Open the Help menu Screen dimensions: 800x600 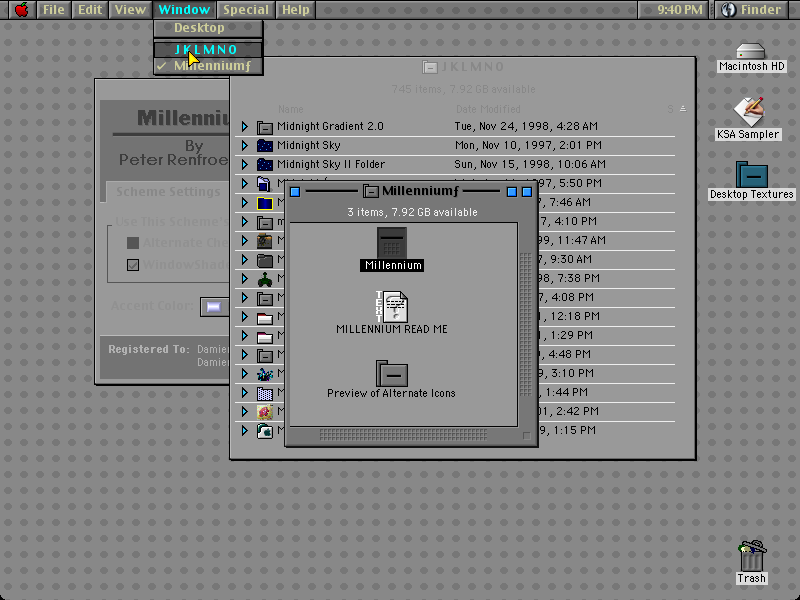pyautogui.click(x=296, y=10)
